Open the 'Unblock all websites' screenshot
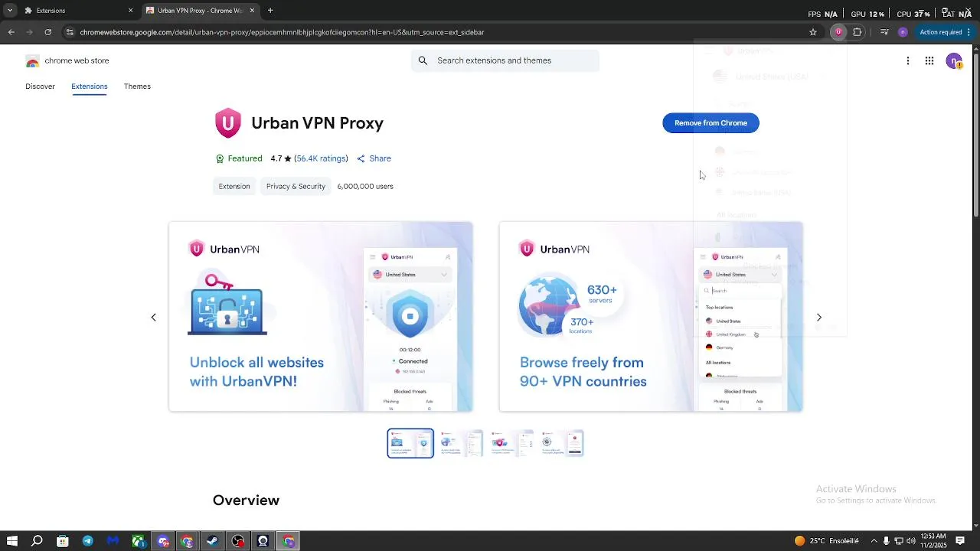The image size is (980, 551). click(321, 317)
